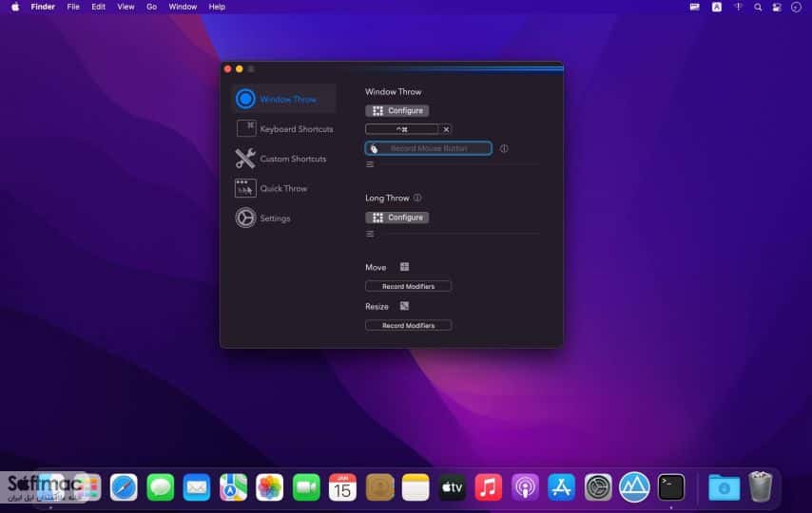Open Messages from the Dock
The height and width of the screenshot is (513, 812).
tap(161, 487)
